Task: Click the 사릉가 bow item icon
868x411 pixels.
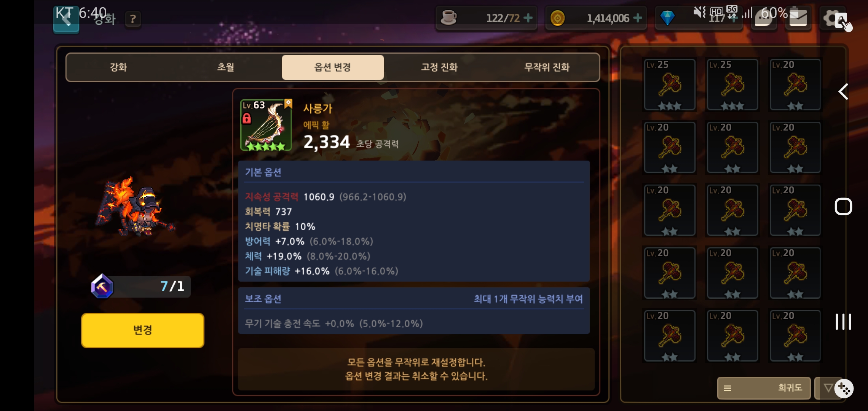Action: (x=266, y=125)
